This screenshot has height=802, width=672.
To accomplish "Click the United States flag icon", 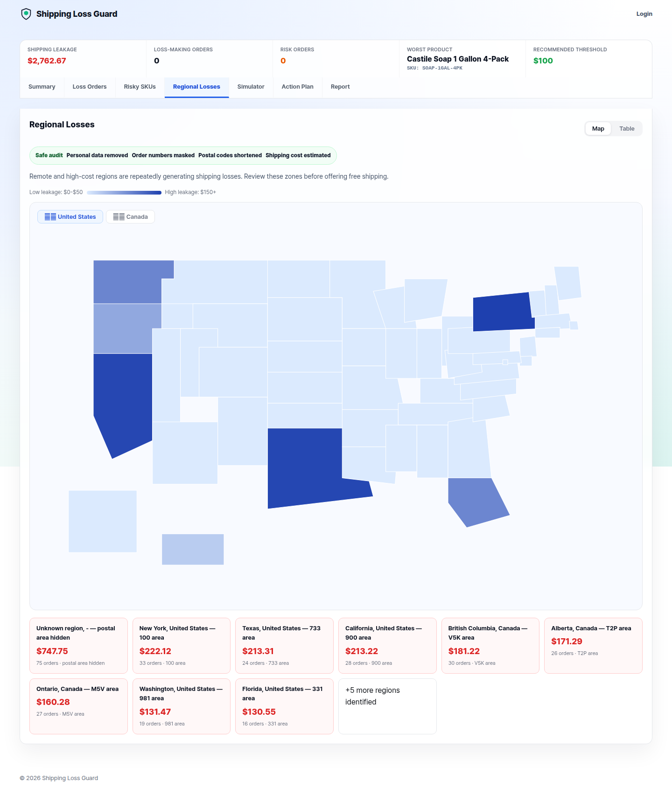I will [x=50, y=217].
